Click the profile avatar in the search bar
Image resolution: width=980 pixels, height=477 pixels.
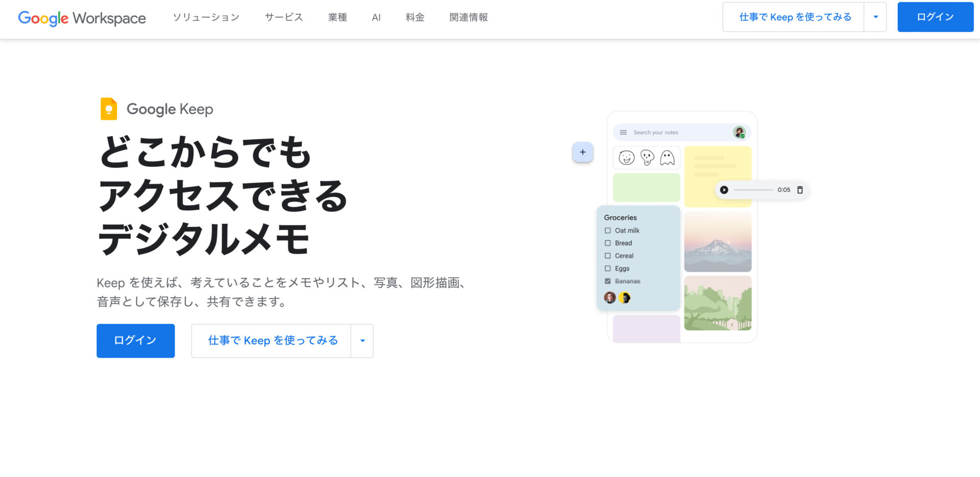tap(739, 132)
